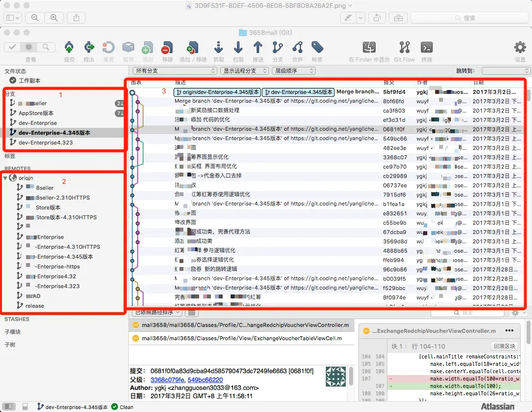This screenshot has width=532, height=412.
Task: Click the gear icon beside file search
Action: [516, 313]
